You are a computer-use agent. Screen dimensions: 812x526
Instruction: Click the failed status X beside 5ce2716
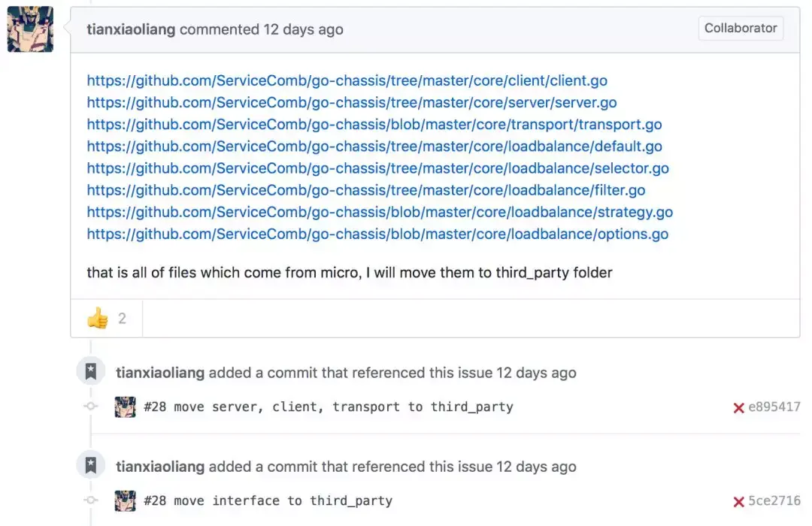coord(738,501)
